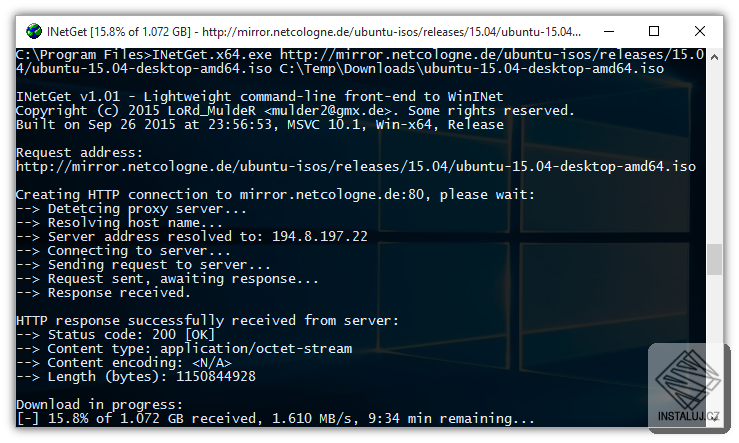Image resolution: width=739 pixels, height=443 pixels.
Task: Click the download progress percentage line
Action: (x=275, y=419)
